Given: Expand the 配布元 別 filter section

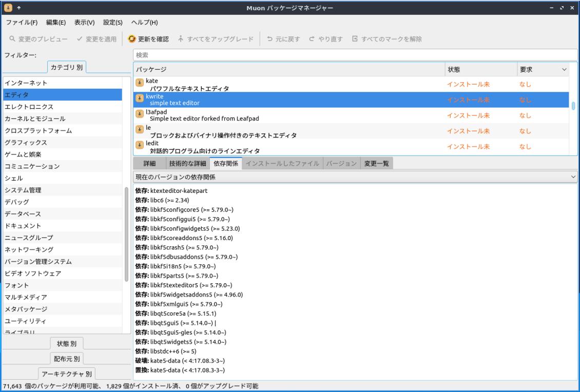Looking at the screenshot, I should click(67, 359).
